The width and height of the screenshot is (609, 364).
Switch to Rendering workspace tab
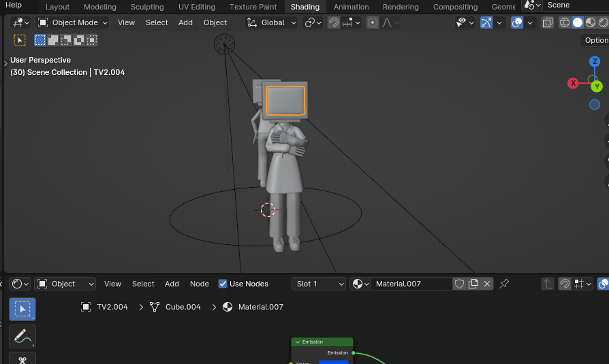(x=401, y=7)
